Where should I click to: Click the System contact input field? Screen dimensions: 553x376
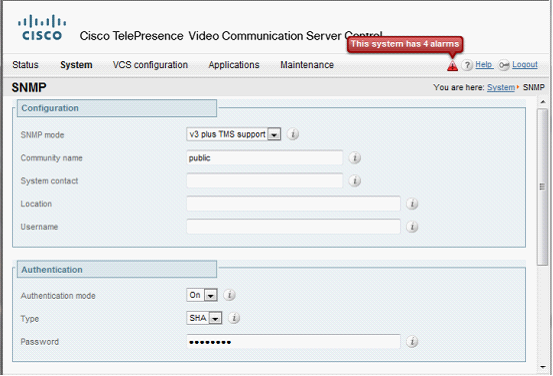tap(265, 181)
